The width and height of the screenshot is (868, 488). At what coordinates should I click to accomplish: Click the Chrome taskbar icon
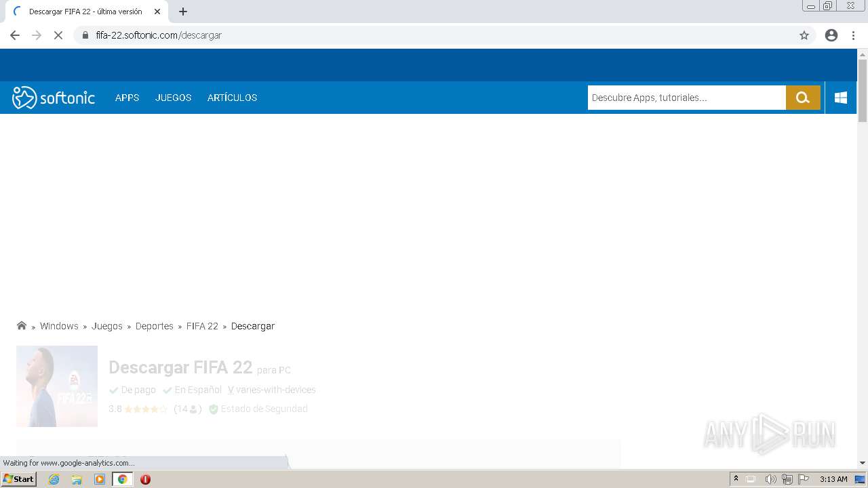123,479
